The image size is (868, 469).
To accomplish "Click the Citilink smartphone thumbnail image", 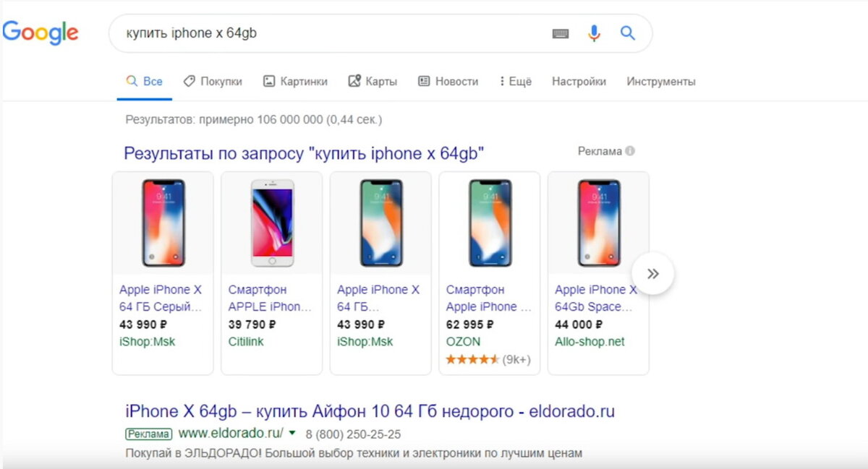I will (271, 222).
